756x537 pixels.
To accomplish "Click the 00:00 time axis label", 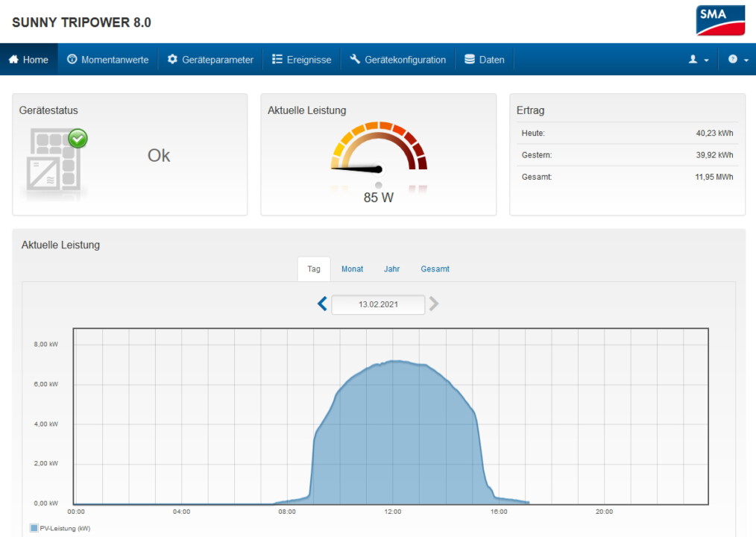I will (x=76, y=512).
